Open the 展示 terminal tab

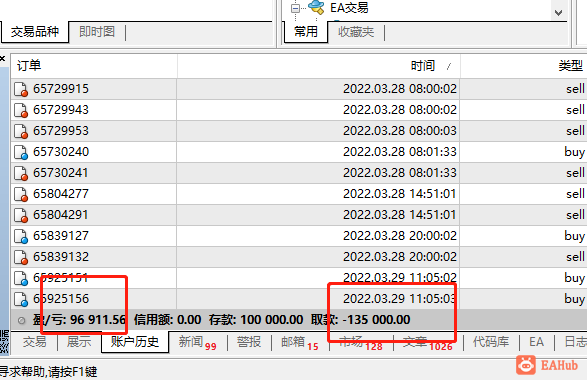(x=79, y=342)
